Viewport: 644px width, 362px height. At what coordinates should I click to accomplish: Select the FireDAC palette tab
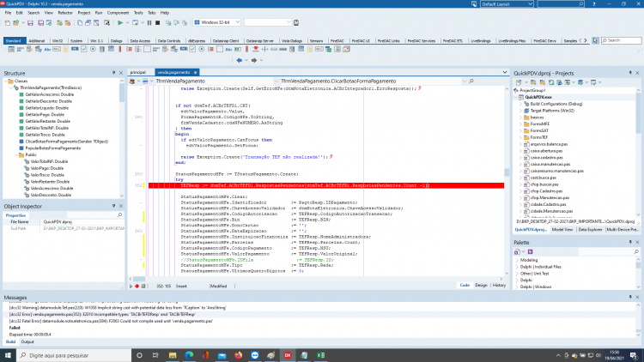337,41
